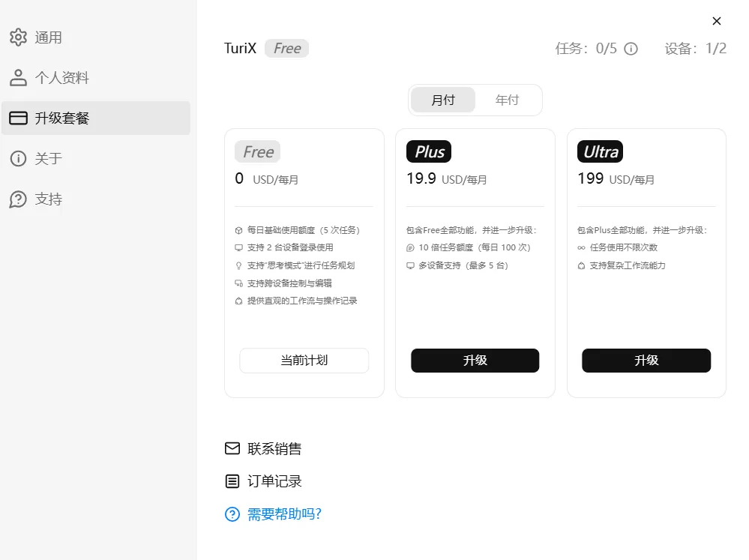The width and height of the screenshot is (749, 560).
Task: Click the envelope icon beside 联系销售
Action: [232, 449]
